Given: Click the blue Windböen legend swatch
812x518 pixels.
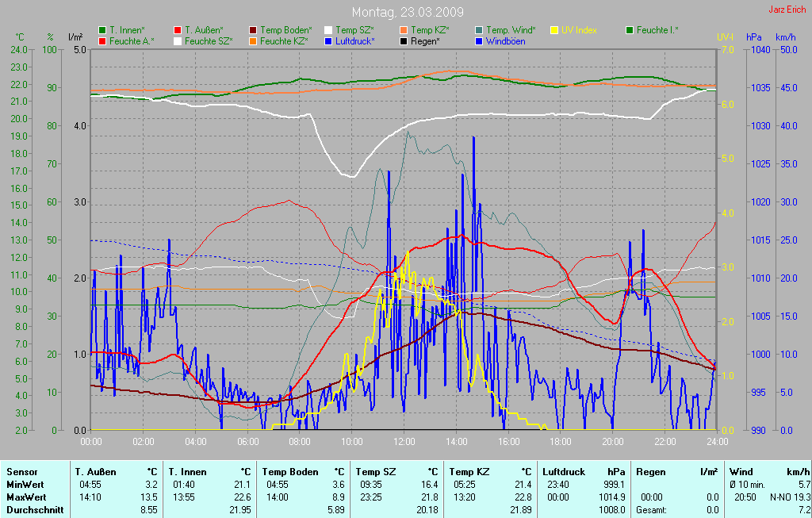Looking at the screenshot, I should pos(479,41).
